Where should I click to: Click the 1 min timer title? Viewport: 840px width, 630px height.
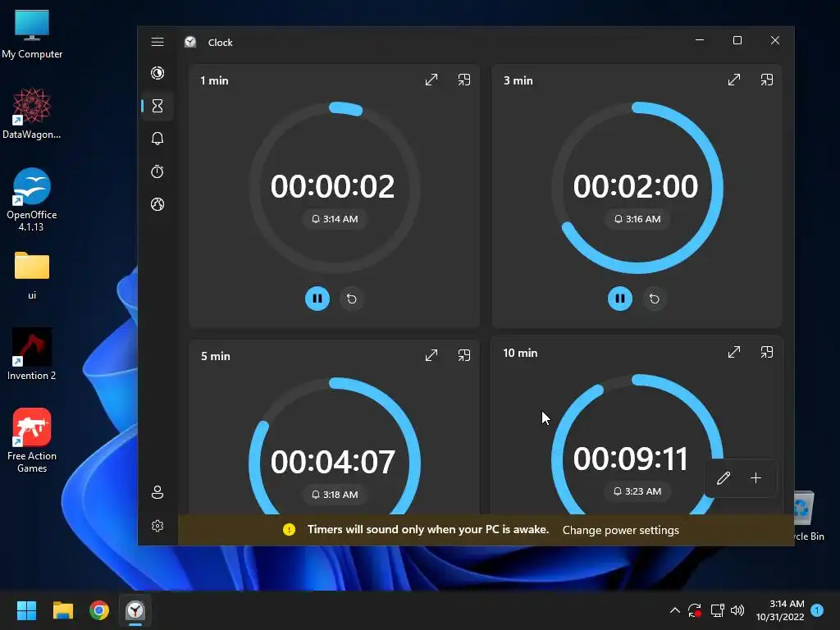pos(214,80)
